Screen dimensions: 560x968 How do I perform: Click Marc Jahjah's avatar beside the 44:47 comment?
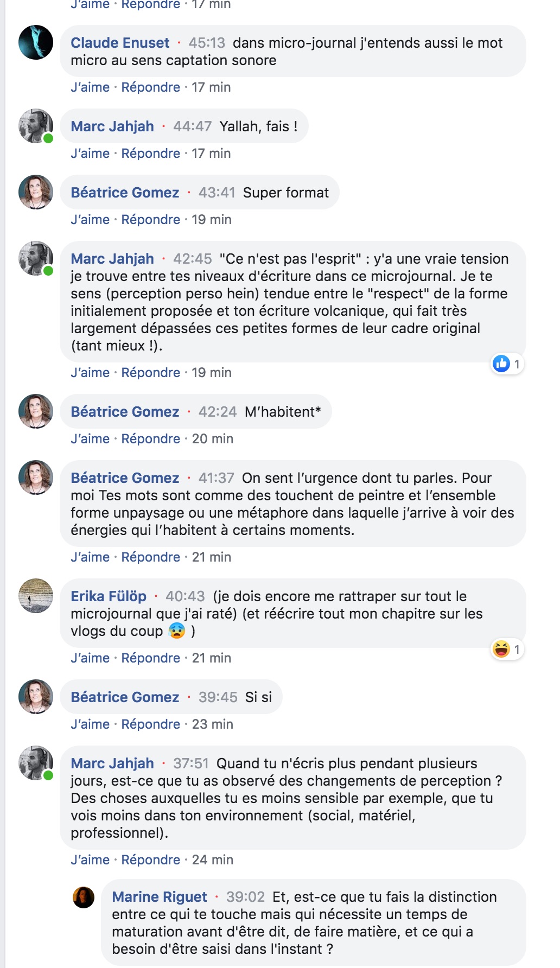[36, 126]
